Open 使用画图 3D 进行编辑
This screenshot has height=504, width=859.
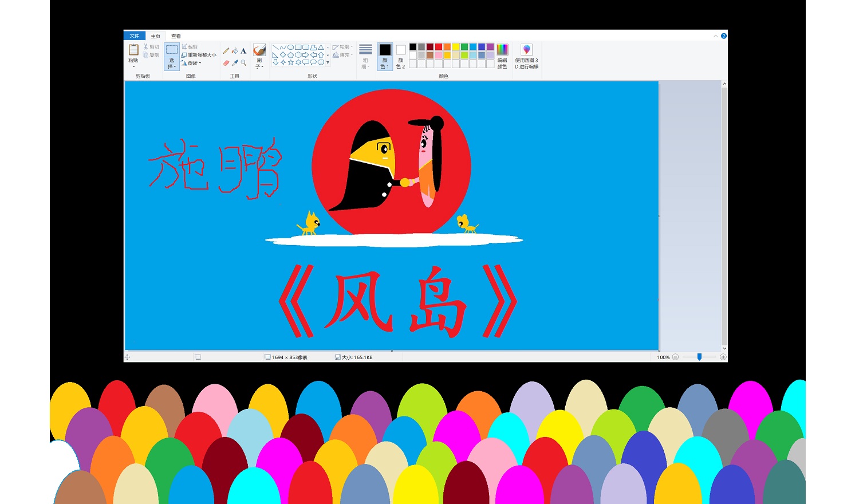tap(526, 56)
